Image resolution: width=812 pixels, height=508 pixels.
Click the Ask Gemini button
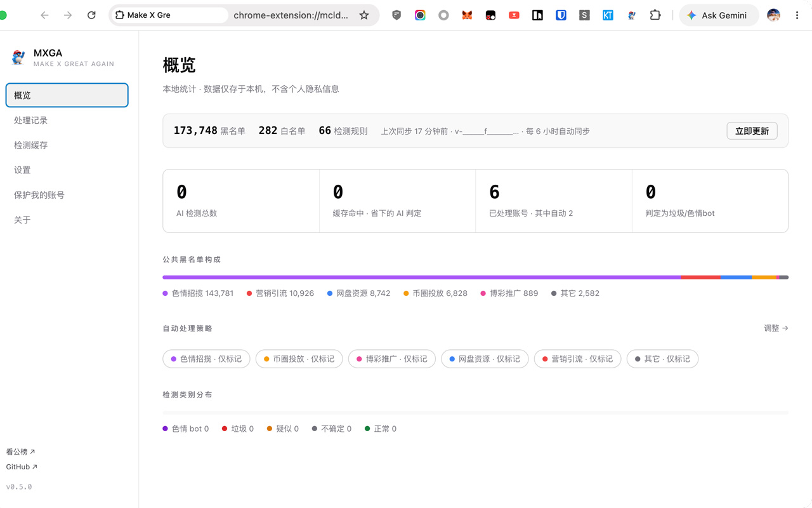[x=719, y=15]
